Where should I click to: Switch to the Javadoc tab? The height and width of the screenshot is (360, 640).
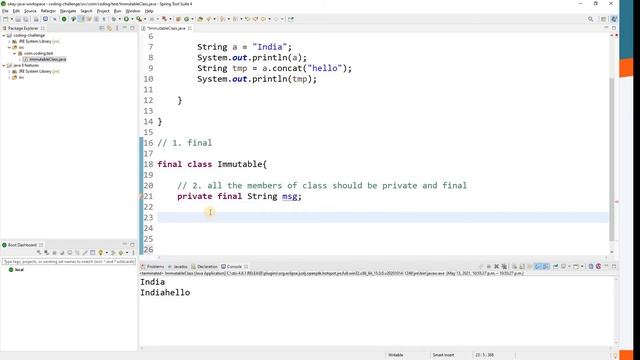coord(178,267)
